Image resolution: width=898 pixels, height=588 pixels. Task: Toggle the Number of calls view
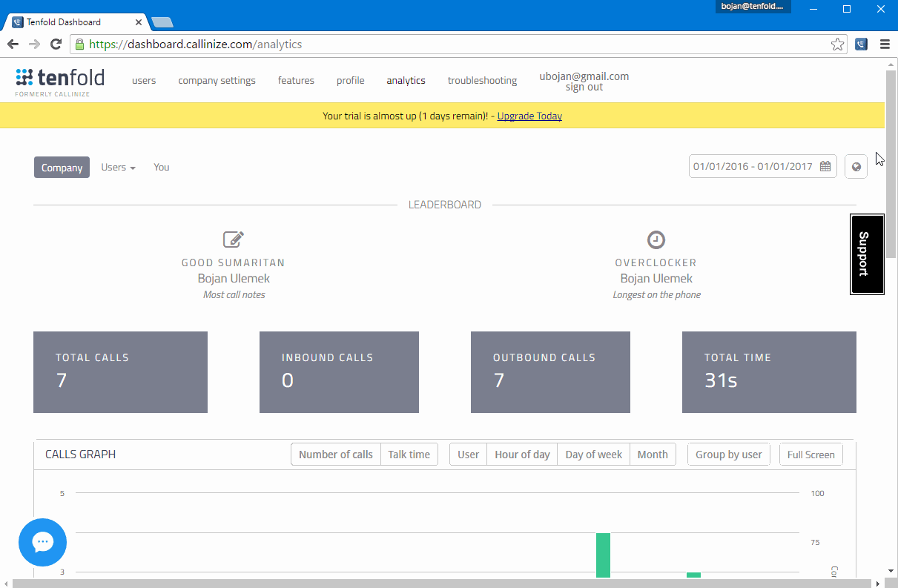tap(335, 454)
